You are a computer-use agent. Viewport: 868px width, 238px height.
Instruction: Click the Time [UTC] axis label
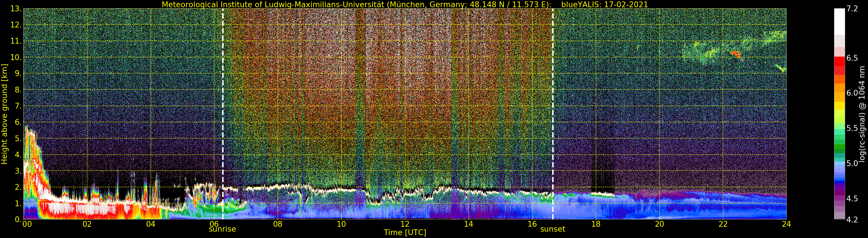coord(405,233)
